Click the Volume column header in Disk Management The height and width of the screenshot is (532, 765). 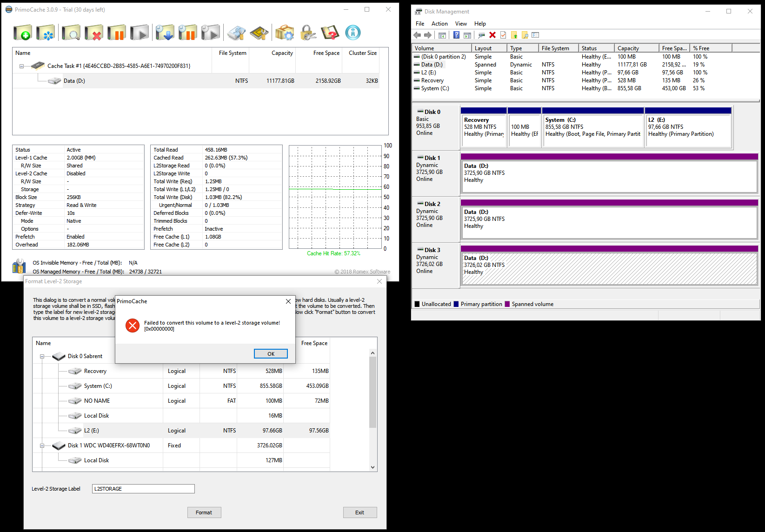coord(442,48)
